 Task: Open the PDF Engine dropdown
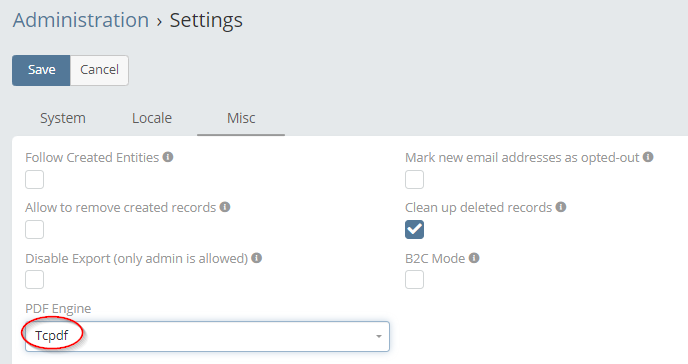[207, 336]
